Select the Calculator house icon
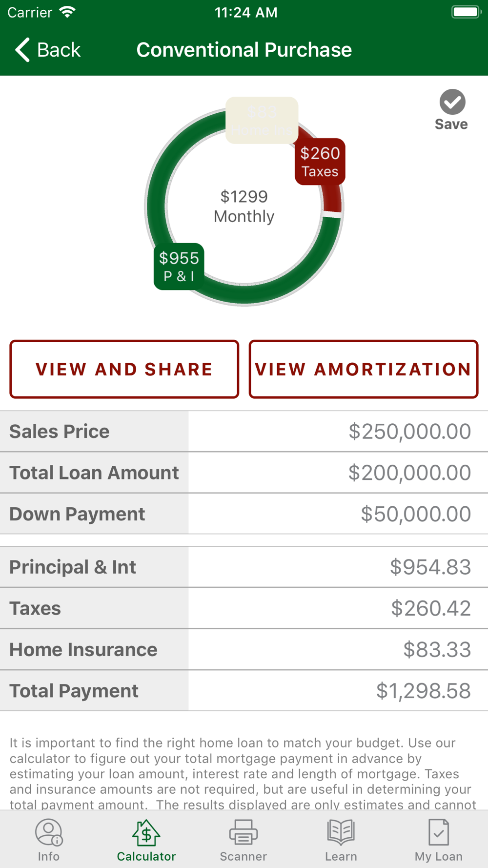Viewport: 488px width, 868px height. point(146,832)
